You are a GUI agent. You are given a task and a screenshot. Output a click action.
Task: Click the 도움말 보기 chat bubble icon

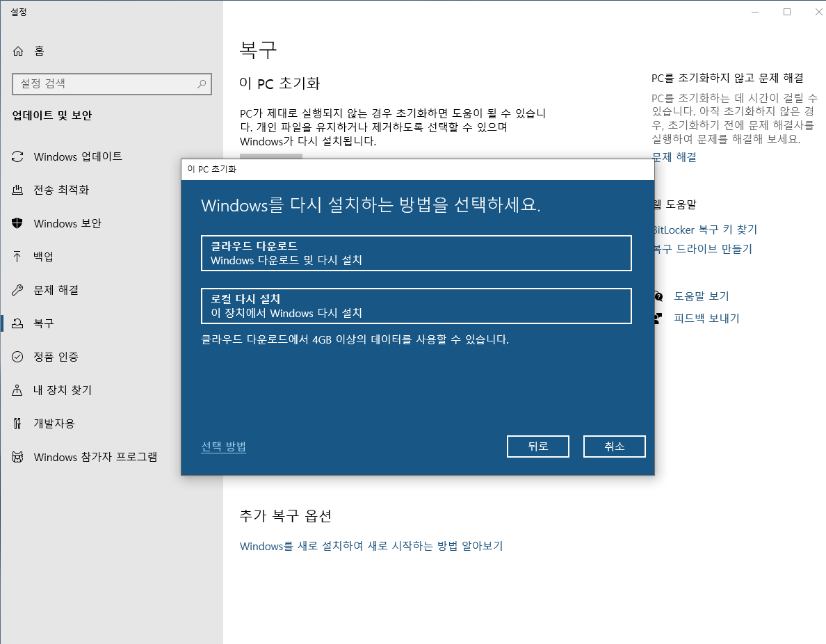(x=658, y=296)
